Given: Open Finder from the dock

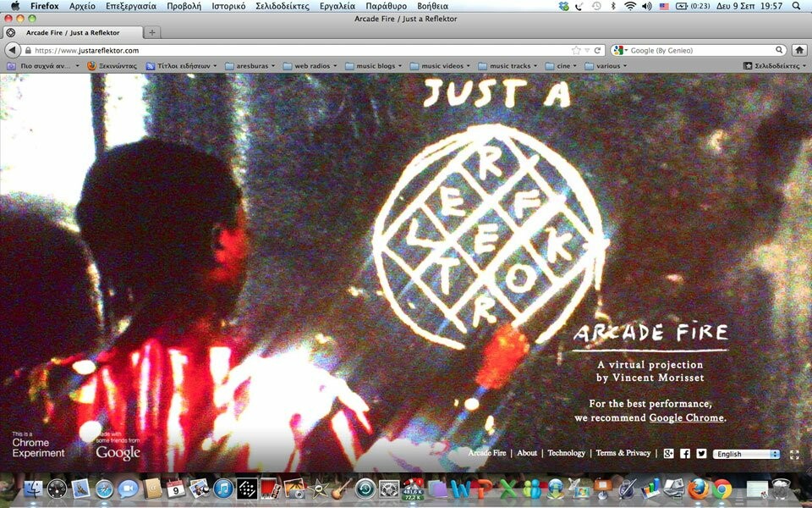Looking at the screenshot, I should (x=33, y=489).
